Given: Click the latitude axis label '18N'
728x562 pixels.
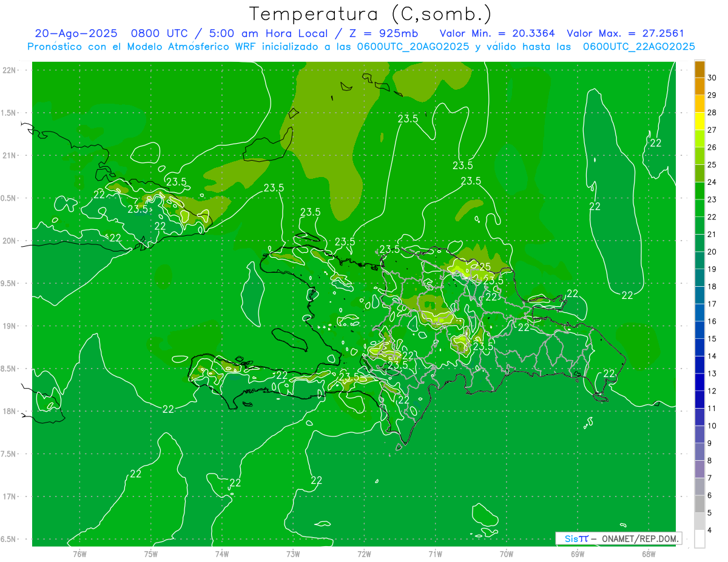Looking at the screenshot, I should 10,411.
